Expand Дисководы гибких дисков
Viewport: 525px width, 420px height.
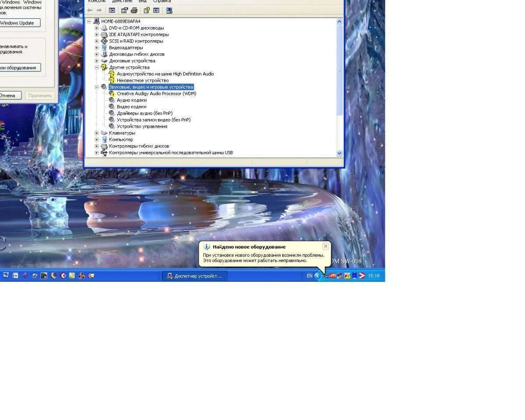97,54
